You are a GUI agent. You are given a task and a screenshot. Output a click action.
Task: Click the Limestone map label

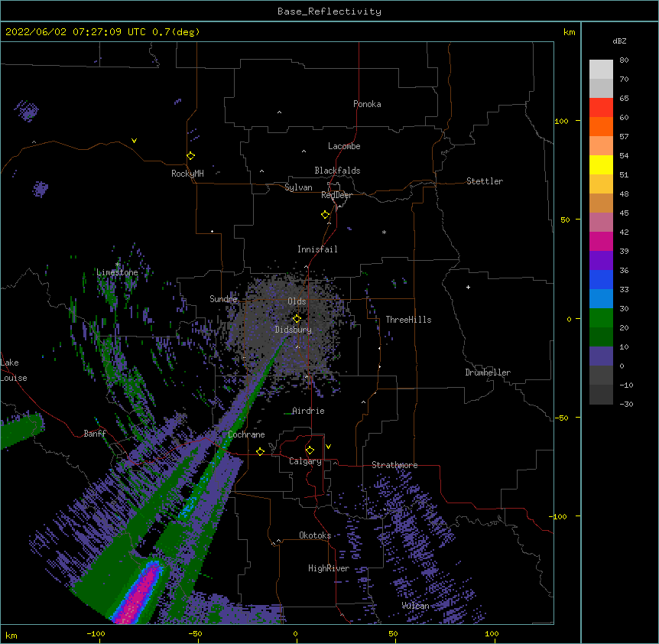(117, 272)
